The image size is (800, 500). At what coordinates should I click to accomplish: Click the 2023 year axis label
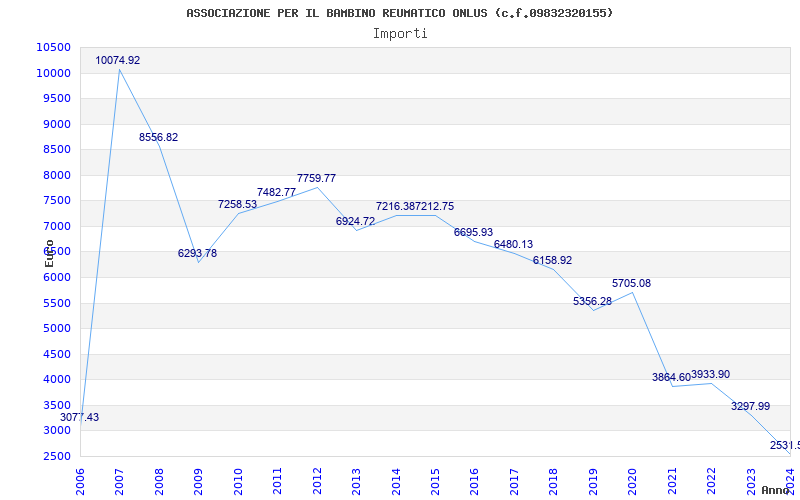[751, 481]
